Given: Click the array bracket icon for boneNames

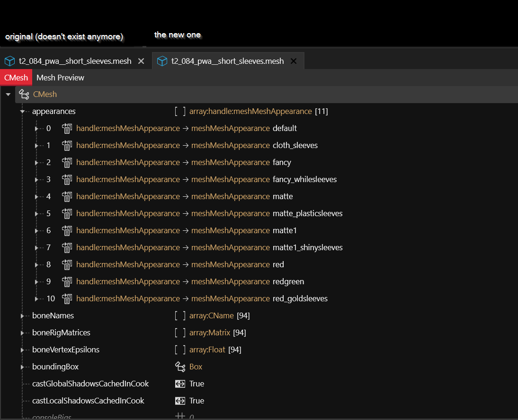Looking at the screenshot, I should point(180,315).
